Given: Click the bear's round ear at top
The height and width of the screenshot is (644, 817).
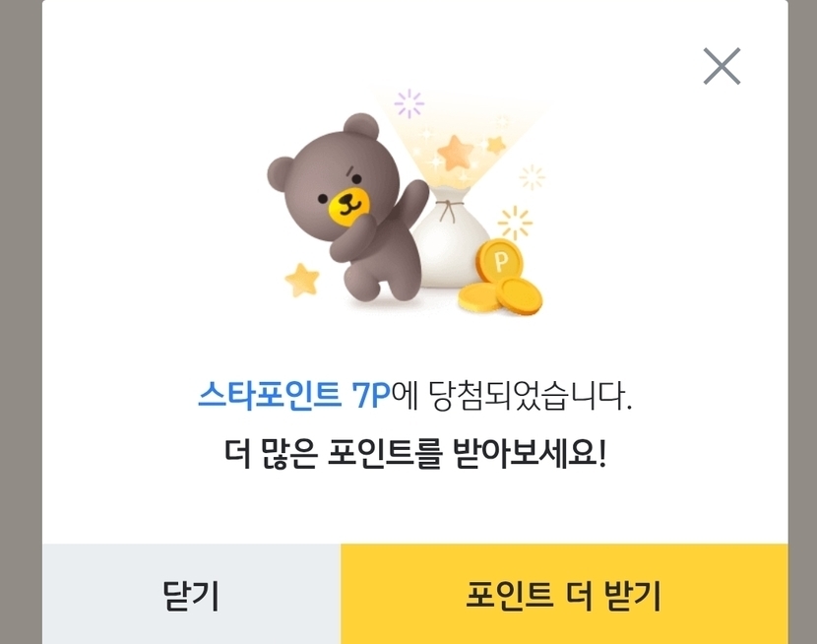Looking at the screenshot, I should (x=361, y=128).
